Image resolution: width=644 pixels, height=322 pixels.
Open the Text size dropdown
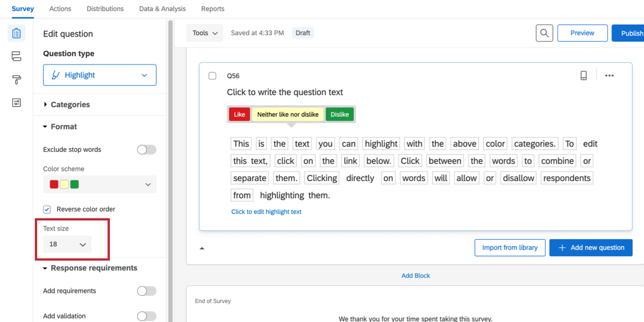(x=67, y=244)
